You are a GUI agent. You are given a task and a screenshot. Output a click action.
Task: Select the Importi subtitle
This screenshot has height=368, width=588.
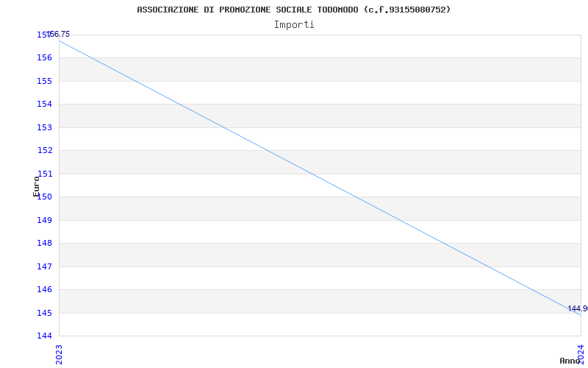(294, 25)
